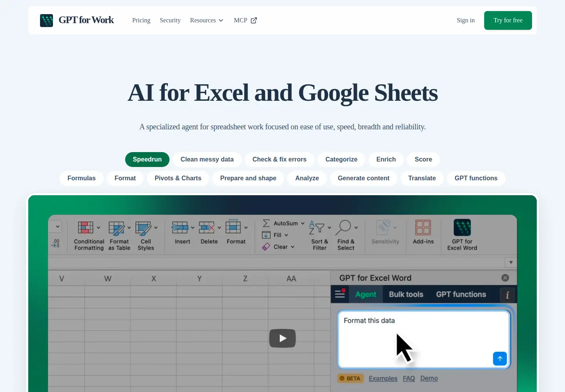565x392 pixels.
Task: Open the Demo link
Action: [429, 378]
